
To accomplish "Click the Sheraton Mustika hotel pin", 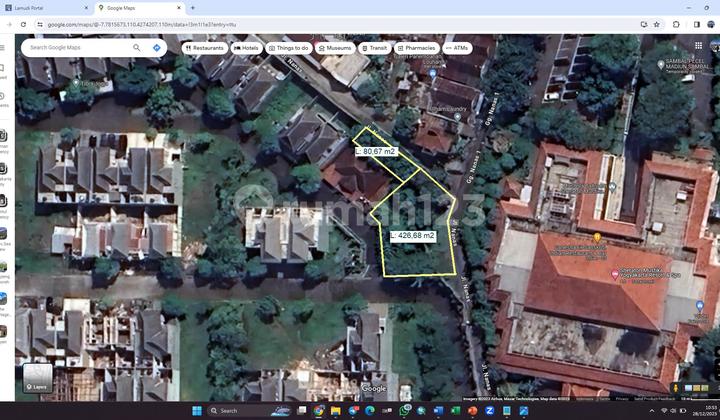I will [615, 274].
